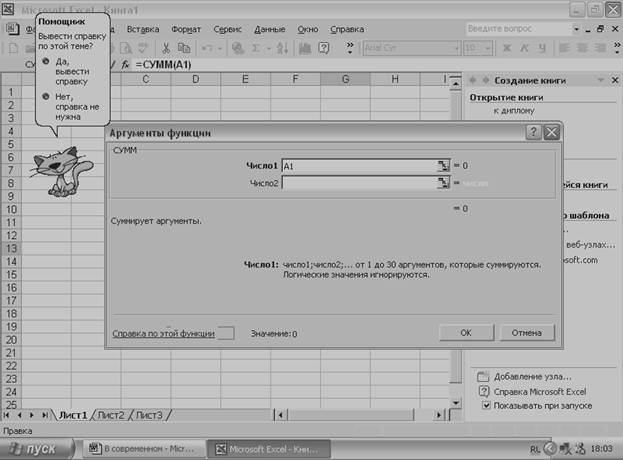Image resolution: width=623 pixels, height=460 pixels.
Task: Click the ? help button in Аргументы функции
Action: click(x=534, y=132)
